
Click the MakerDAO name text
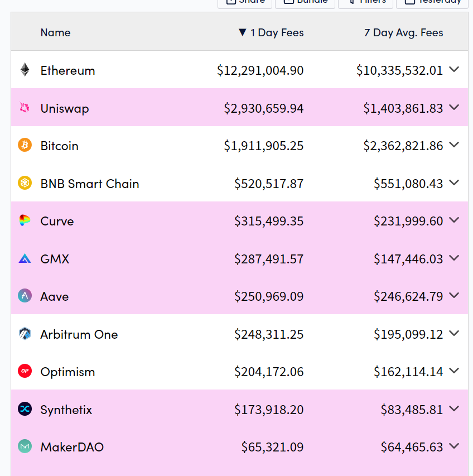click(x=72, y=447)
